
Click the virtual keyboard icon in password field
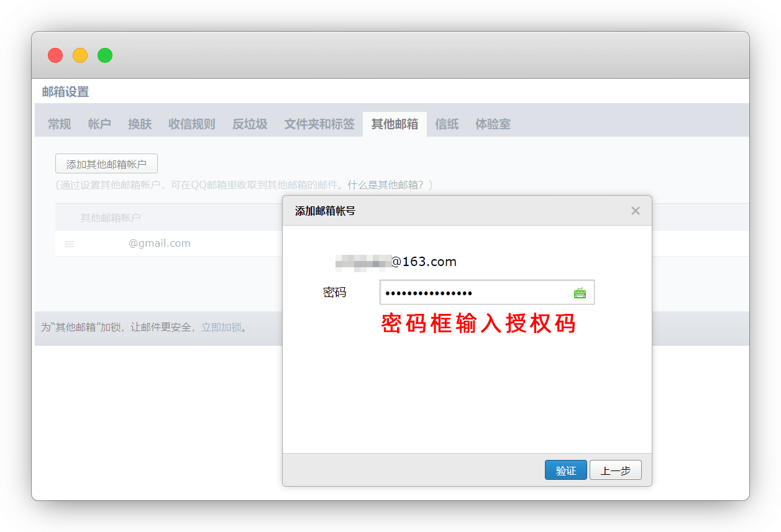click(x=580, y=293)
